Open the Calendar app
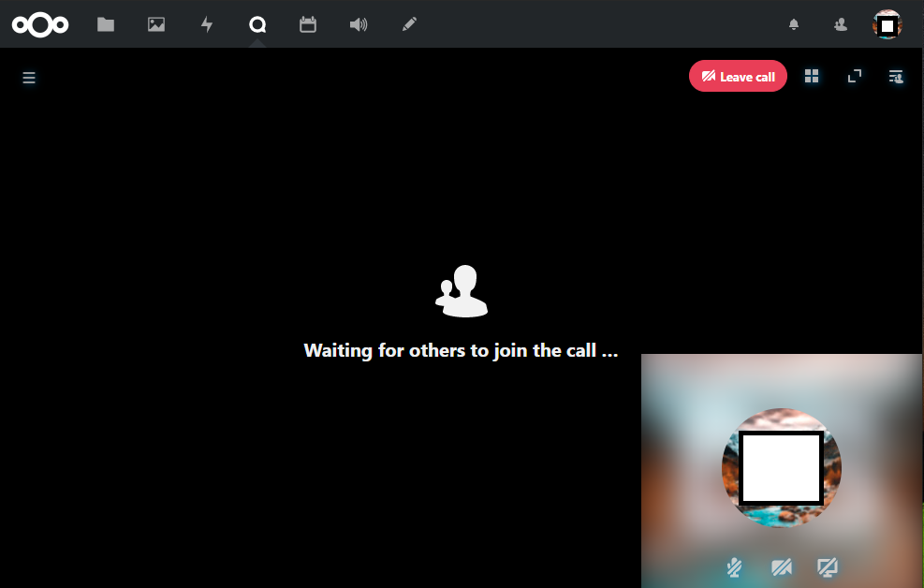The image size is (924, 588). click(308, 24)
